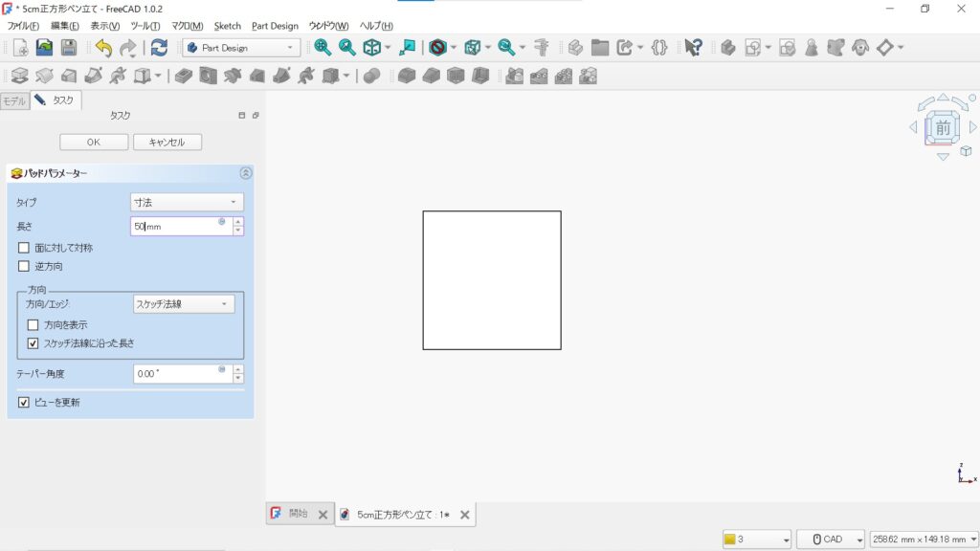This screenshot has width=980, height=551.
Task: Select the What's This help cursor icon
Action: tap(696, 48)
